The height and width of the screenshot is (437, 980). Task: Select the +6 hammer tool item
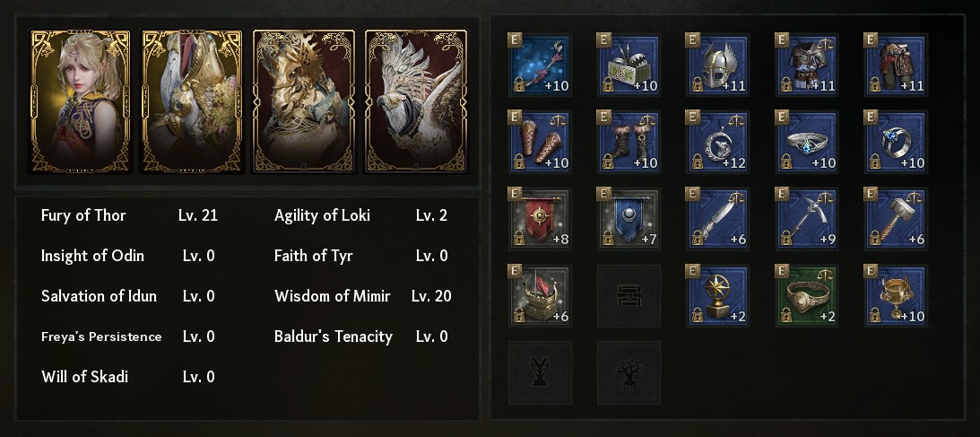tap(896, 219)
